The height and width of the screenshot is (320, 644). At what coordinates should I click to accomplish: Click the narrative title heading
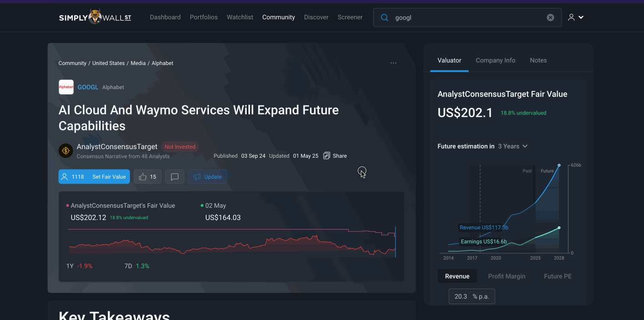coord(199,118)
